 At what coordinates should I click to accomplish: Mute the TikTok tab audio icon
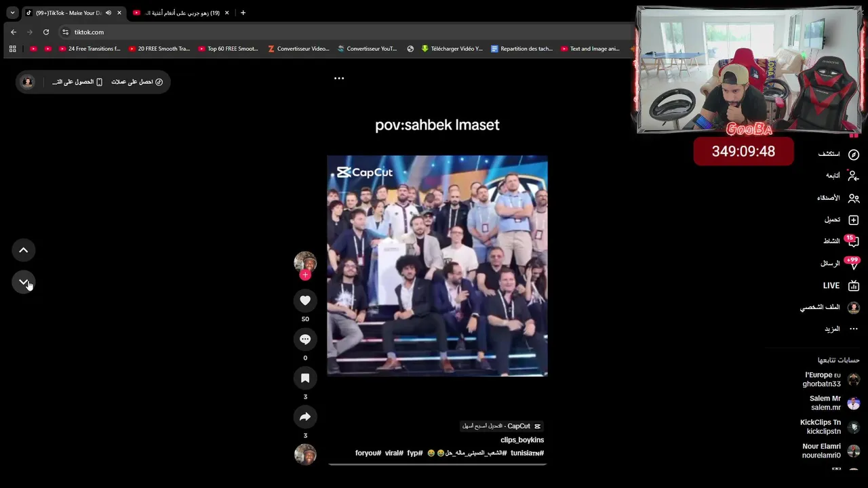[x=108, y=13]
